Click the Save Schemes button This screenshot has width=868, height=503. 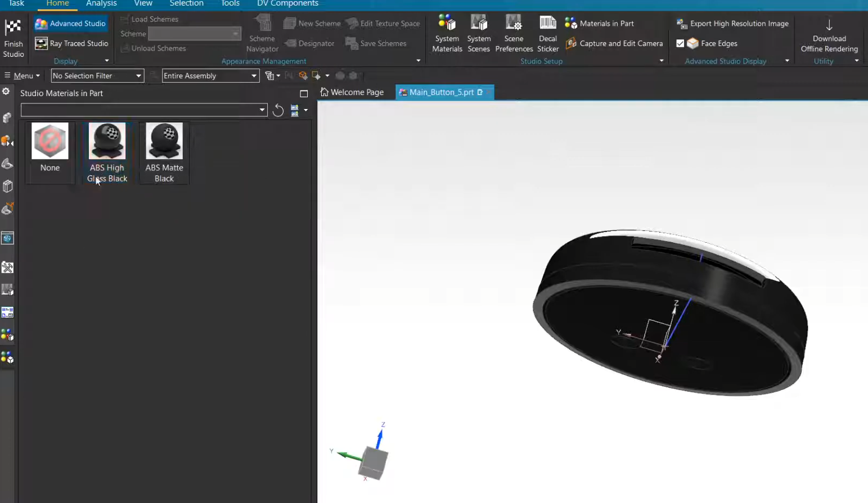(376, 43)
